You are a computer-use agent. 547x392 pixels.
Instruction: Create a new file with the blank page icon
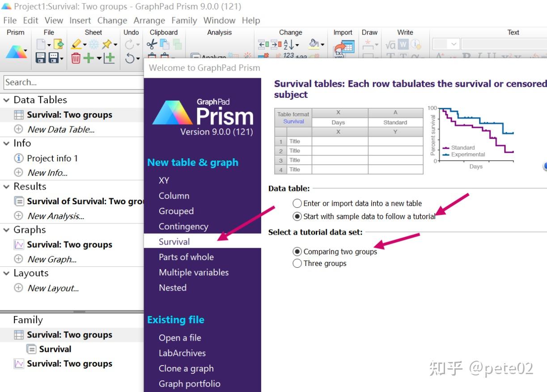coord(41,44)
